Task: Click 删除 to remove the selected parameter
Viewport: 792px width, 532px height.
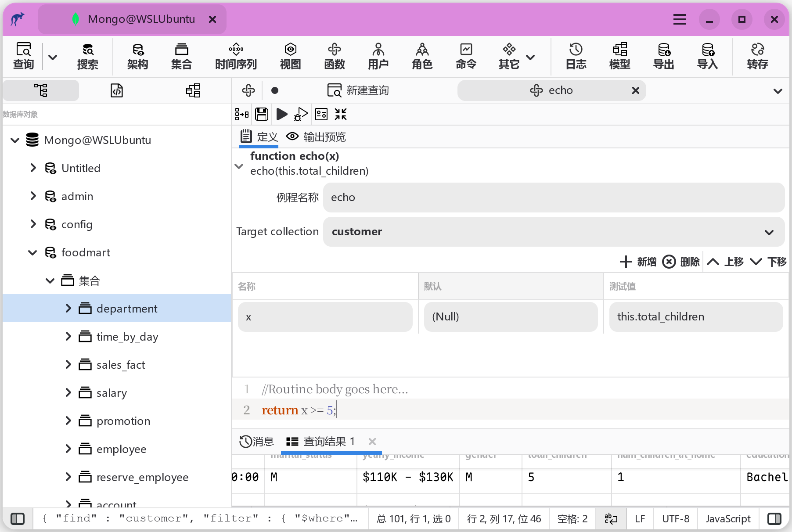Action: point(681,261)
